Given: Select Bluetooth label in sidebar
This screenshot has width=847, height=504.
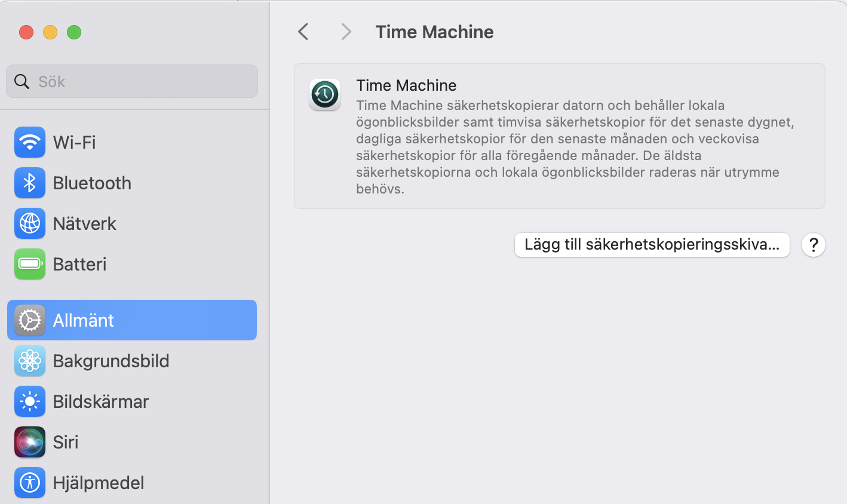Looking at the screenshot, I should coord(92,183).
